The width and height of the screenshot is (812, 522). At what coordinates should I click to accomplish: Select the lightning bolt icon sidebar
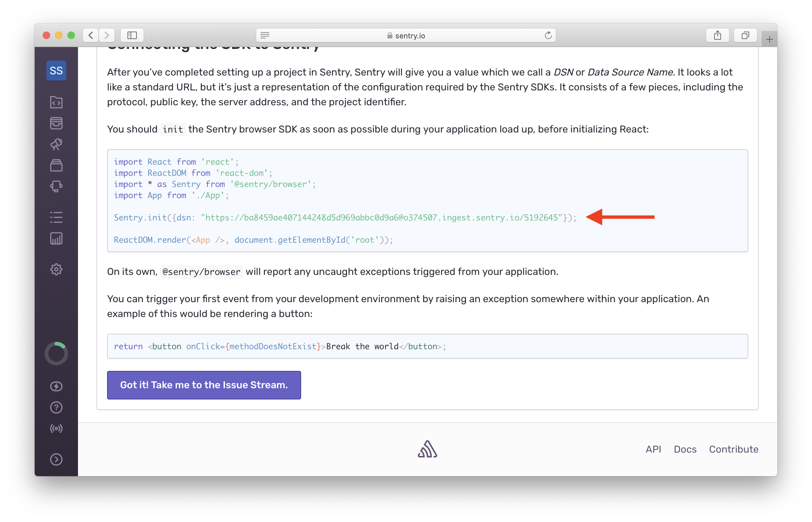pyautogui.click(x=58, y=385)
